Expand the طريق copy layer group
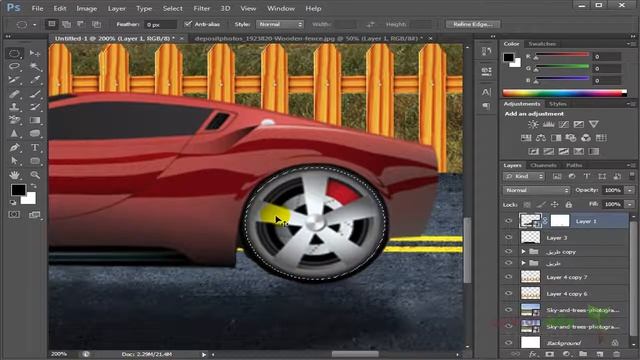 coord(523,252)
